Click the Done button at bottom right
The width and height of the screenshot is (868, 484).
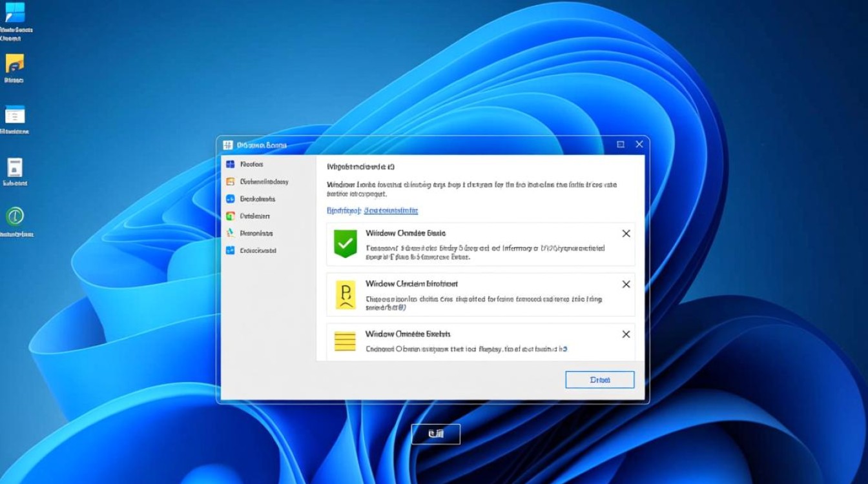(x=600, y=379)
